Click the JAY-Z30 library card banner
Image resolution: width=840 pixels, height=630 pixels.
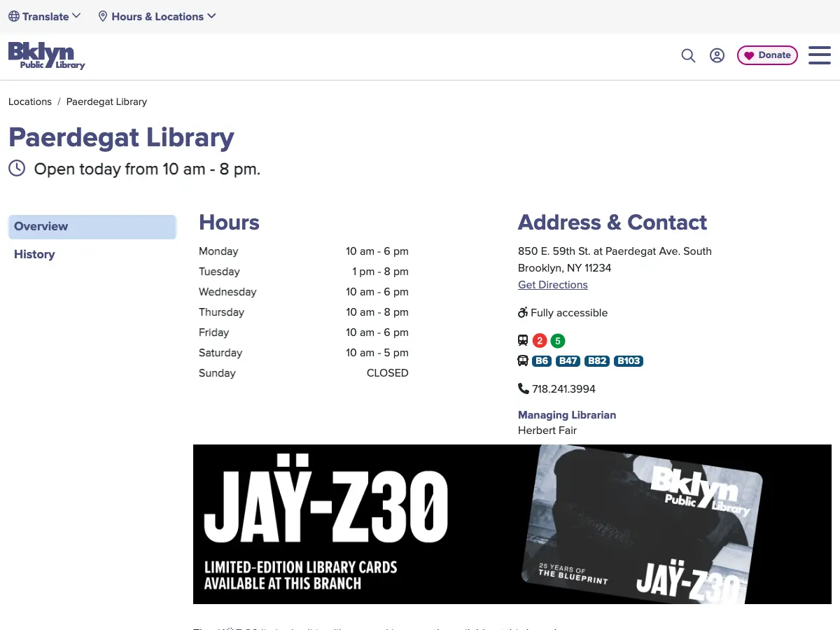point(512,524)
